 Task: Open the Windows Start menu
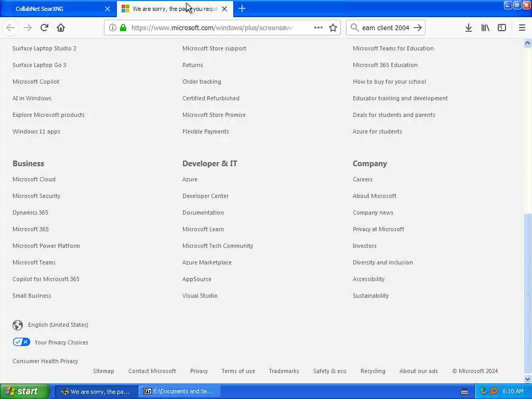pos(24,391)
